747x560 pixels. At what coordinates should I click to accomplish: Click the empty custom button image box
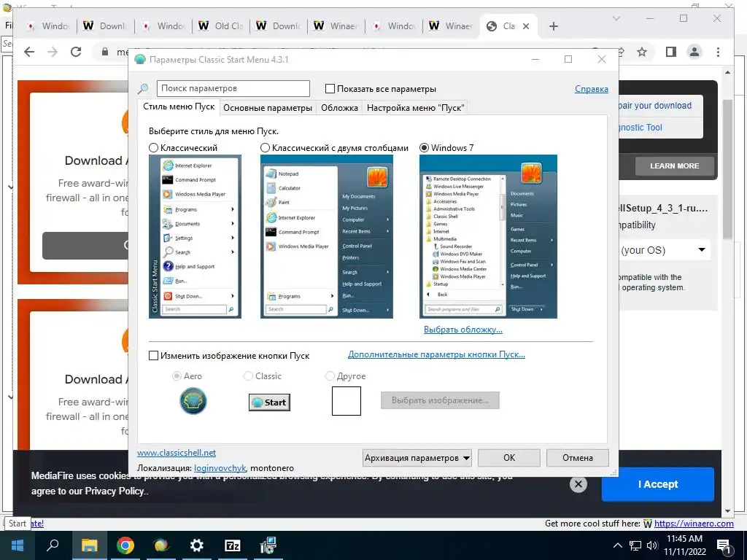coord(347,401)
